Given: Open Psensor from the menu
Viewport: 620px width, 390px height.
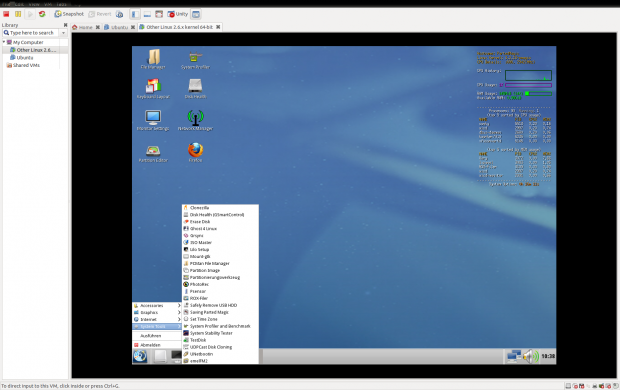Looking at the screenshot, I should tap(220, 292).
